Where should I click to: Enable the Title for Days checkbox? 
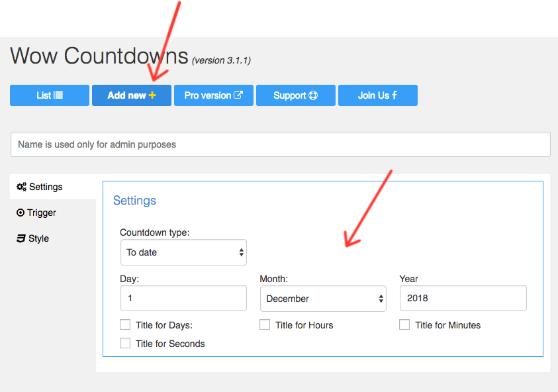(x=125, y=324)
